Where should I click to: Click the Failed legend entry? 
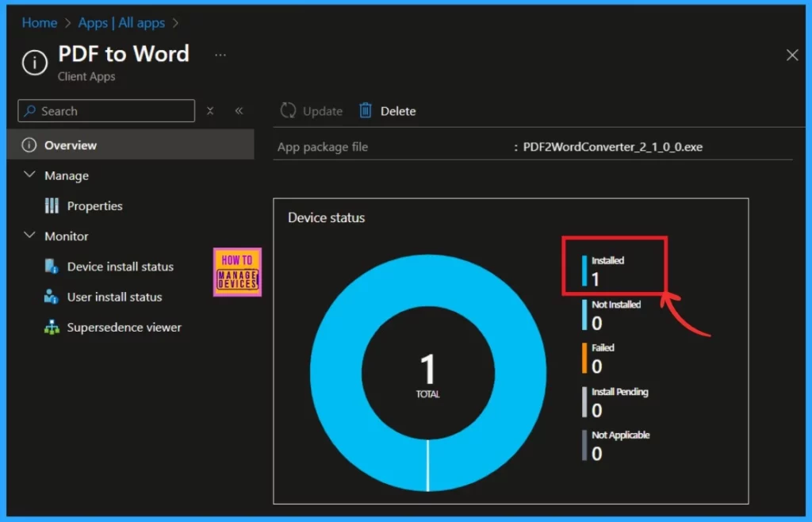click(x=598, y=359)
